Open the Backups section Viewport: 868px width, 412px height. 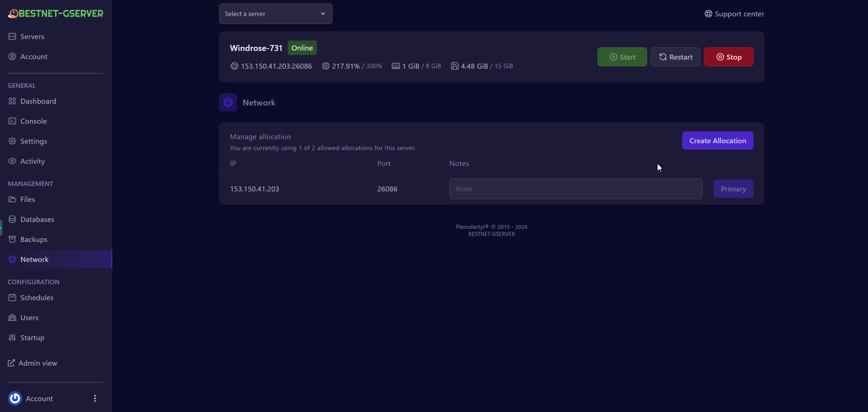coord(34,239)
